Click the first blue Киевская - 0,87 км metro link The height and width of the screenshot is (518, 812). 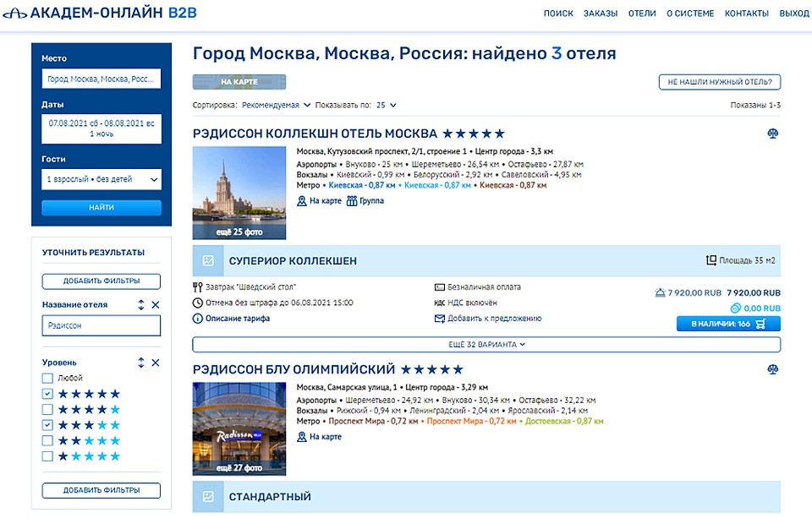[x=362, y=185]
